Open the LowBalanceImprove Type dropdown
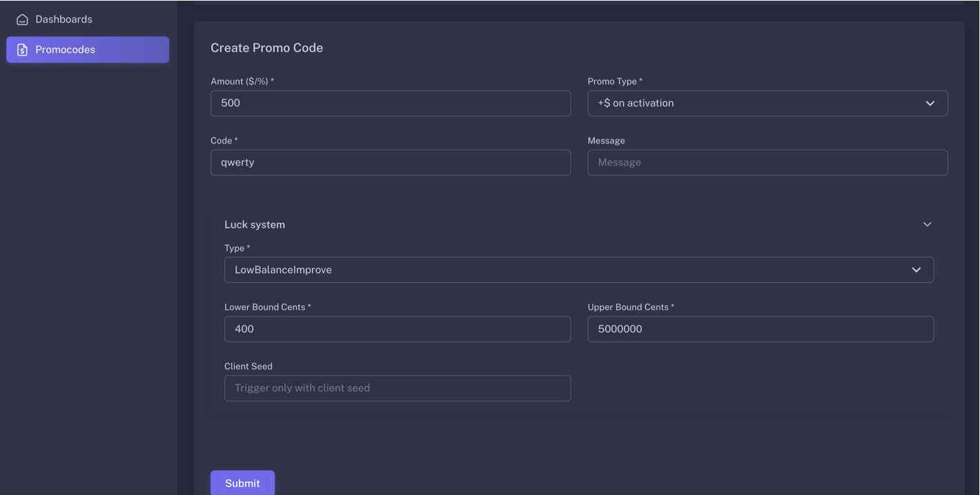Viewport: 980px width, 495px height. pyautogui.click(x=579, y=270)
